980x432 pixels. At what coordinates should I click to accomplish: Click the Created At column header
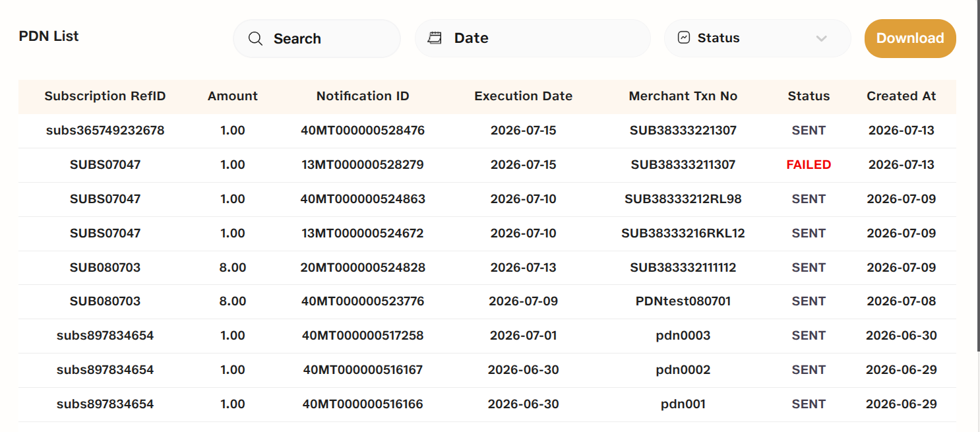click(902, 96)
